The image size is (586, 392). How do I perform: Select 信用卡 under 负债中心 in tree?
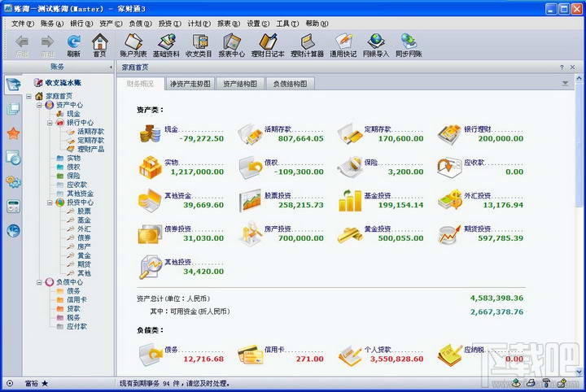coord(77,300)
